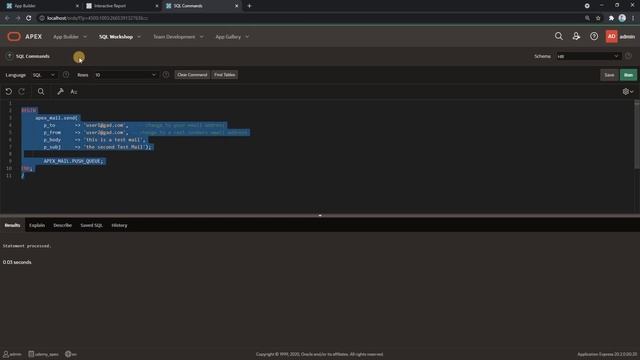Click the browser address bar
This screenshot has height=360, width=640.
(x=310, y=18)
